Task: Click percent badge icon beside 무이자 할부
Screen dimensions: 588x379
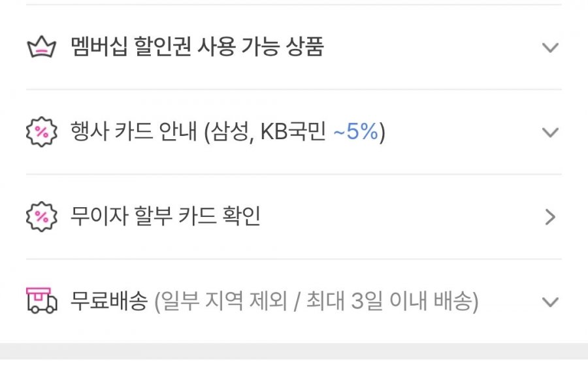Action: pos(42,216)
